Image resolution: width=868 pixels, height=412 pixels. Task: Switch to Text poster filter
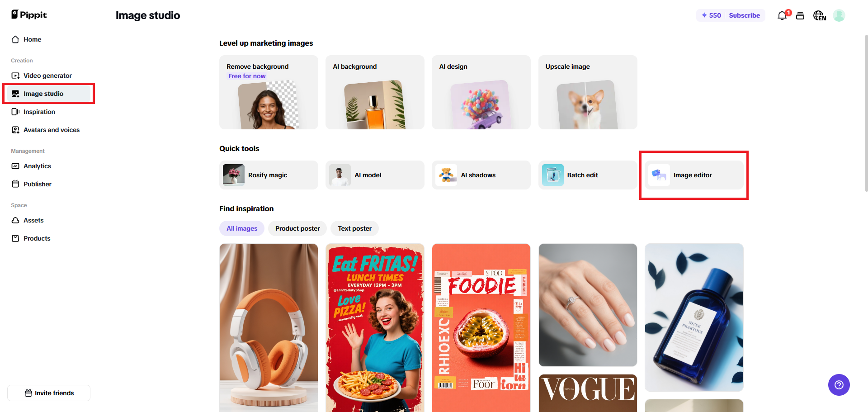pos(355,228)
